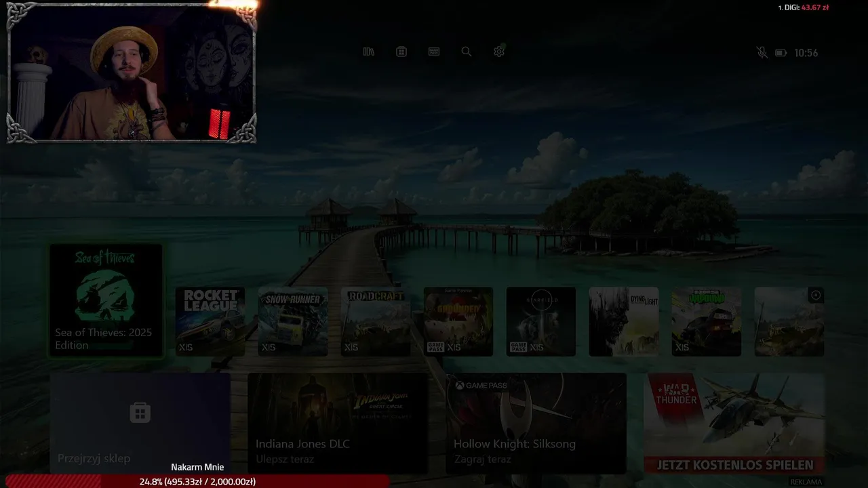This screenshot has width=868, height=488.
Task: Launch the Starfield game tile
Action: tap(541, 321)
